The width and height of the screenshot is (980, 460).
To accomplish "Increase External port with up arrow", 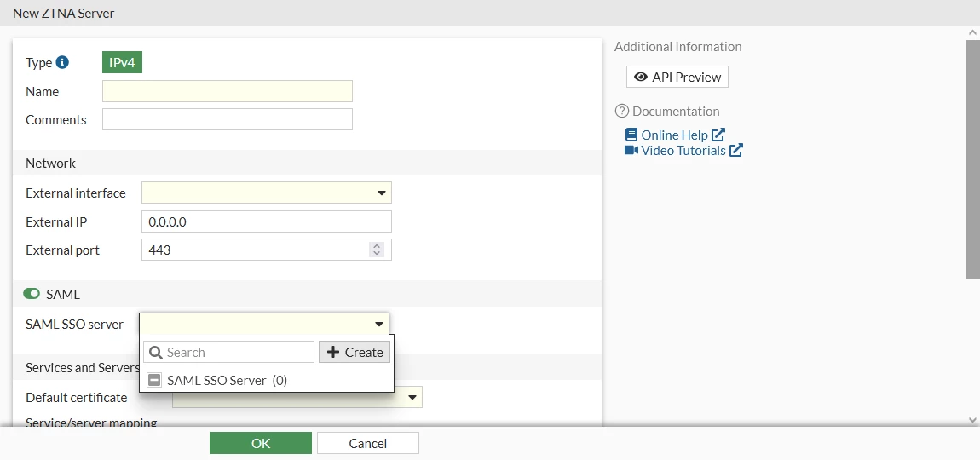I will pyautogui.click(x=377, y=245).
